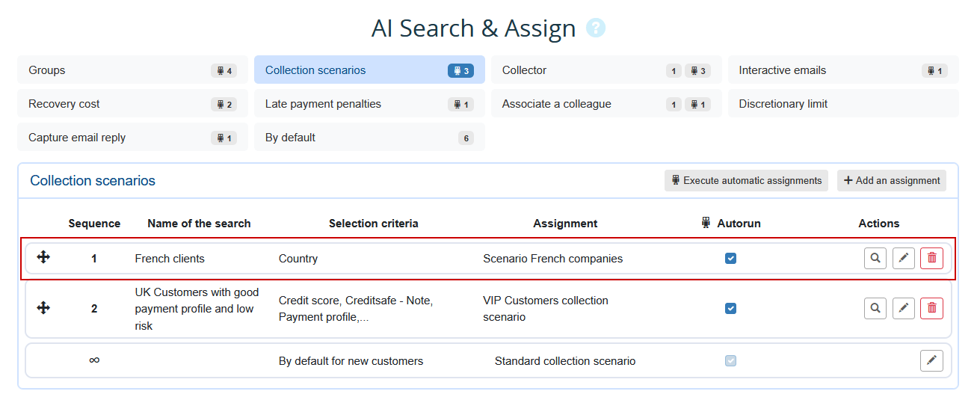
Task: Delete the UK Customers assignment
Action: pyautogui.click(x=931, y=308)
